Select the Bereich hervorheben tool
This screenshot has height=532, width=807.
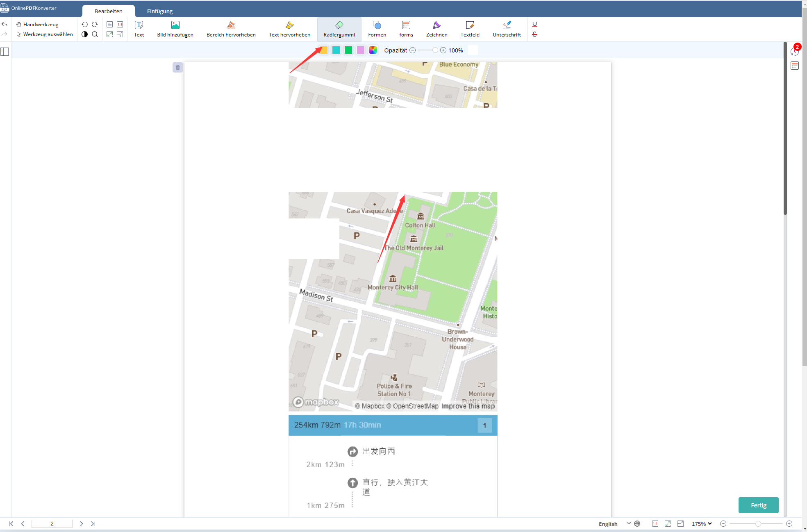(231, 29)
